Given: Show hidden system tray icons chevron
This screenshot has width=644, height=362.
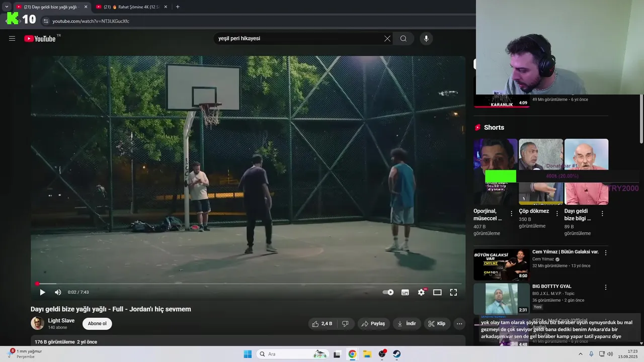Looking at the screenshot, I should tap(580, 354).
